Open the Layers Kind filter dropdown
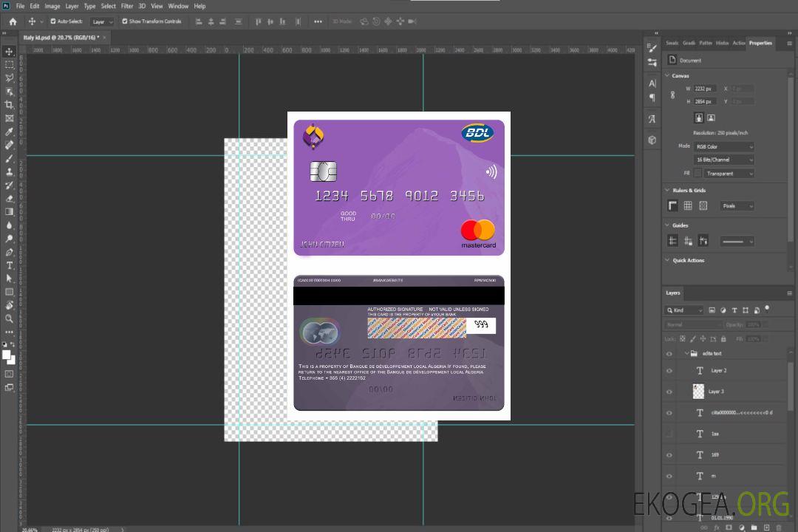The image size is (798, 532). (x=684, y=310)
